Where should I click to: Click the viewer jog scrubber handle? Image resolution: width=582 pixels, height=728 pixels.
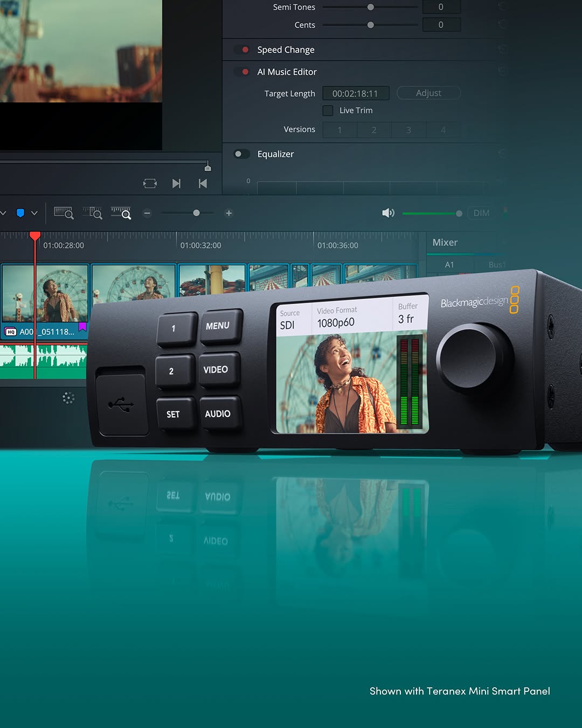(208, 166)
